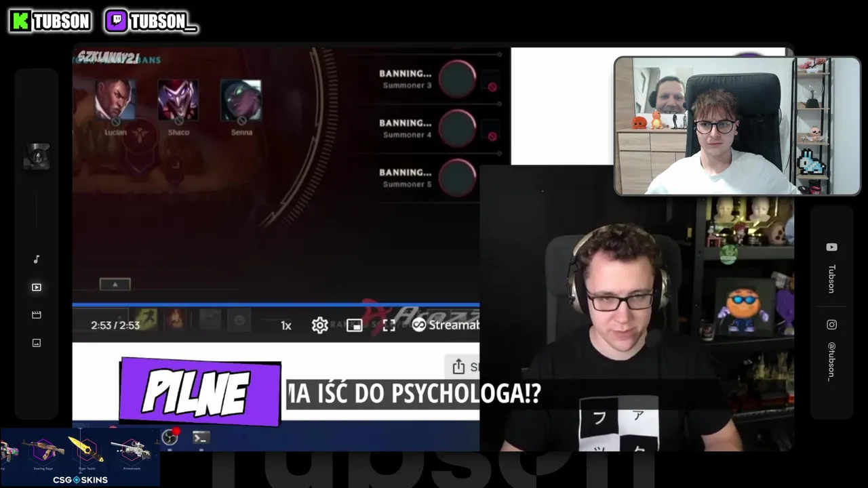Click the Tiger Tooth knife skin
Viewport: 868px width, 488px height.
click(86, 450)
